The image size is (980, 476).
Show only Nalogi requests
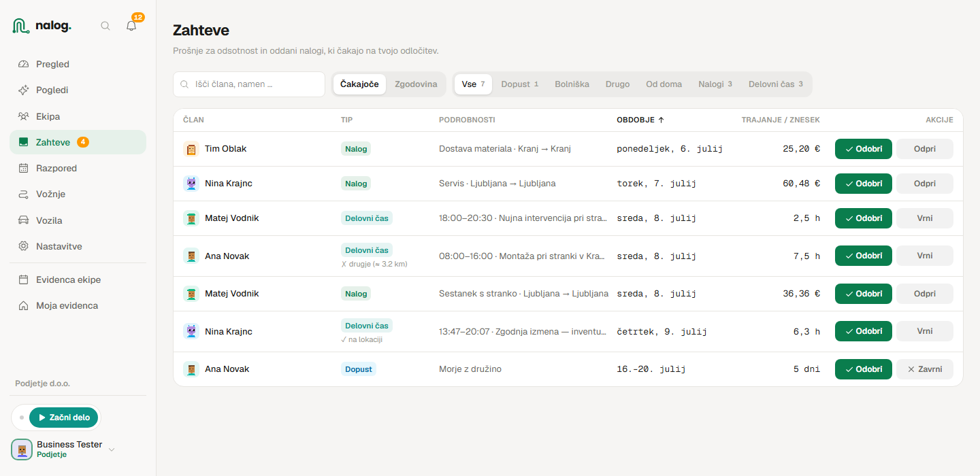(715, 84)
